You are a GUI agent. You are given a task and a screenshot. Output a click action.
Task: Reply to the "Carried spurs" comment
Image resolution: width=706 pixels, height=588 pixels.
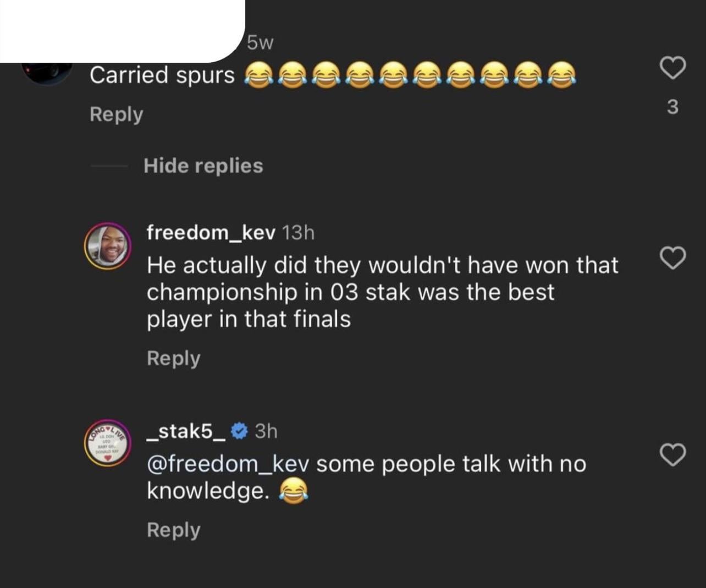pos(116,114)
